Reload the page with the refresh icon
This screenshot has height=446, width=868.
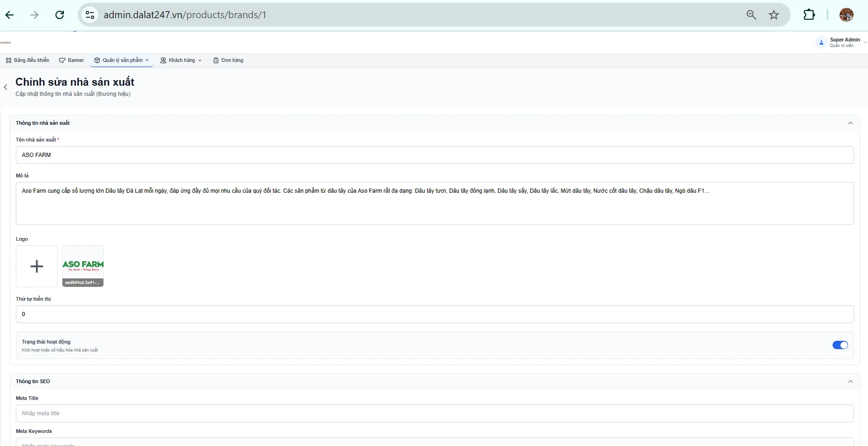click(60, 15)
